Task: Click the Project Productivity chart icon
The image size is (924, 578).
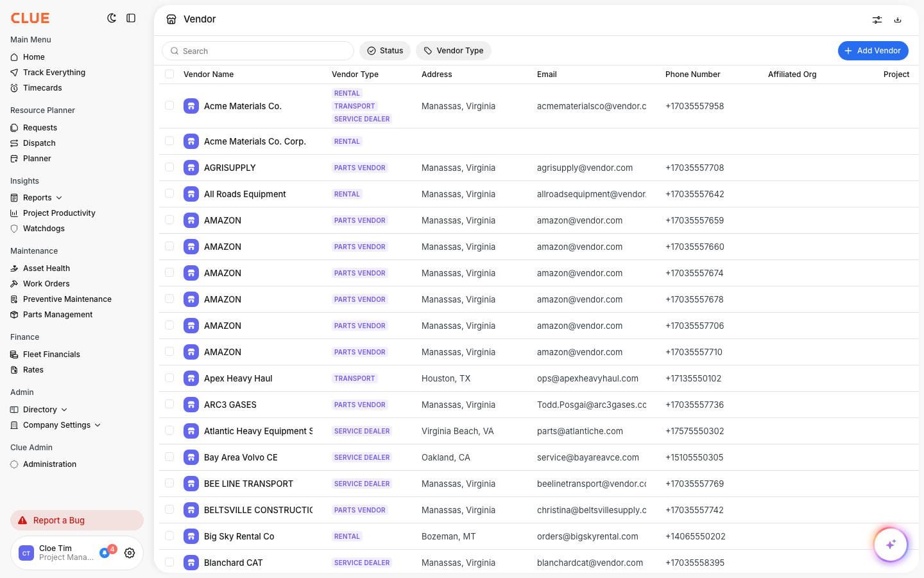Action: (x=14, y=213)
